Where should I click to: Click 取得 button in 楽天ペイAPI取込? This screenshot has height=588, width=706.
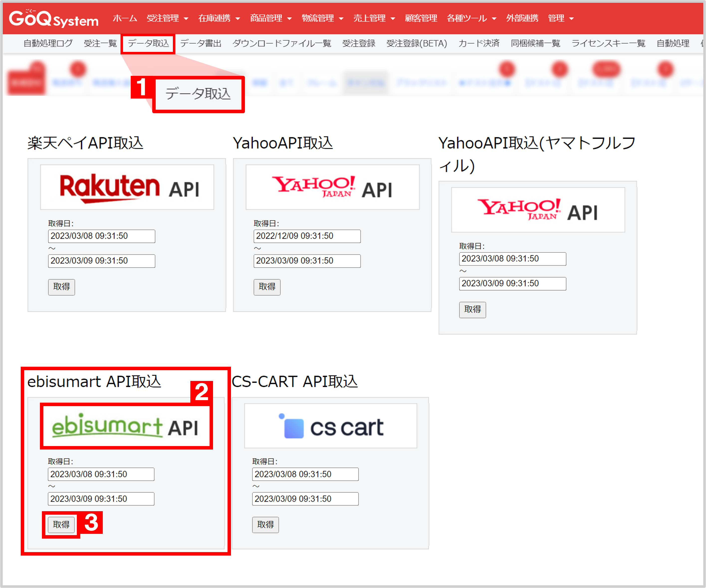pos(62,287)
